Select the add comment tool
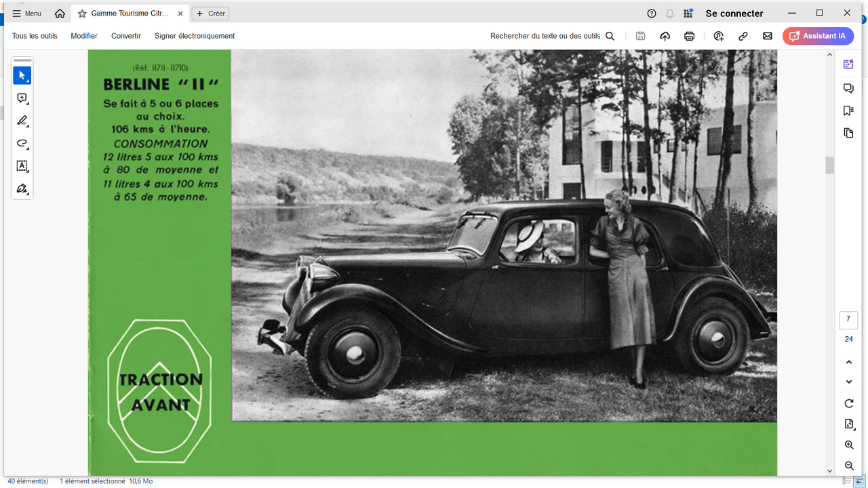 click(22, 98)
